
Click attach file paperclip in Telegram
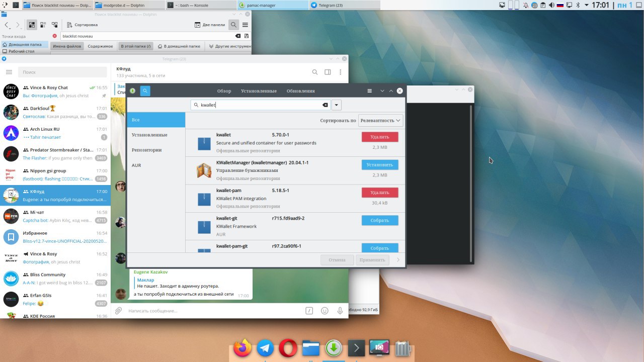point(118,311)
